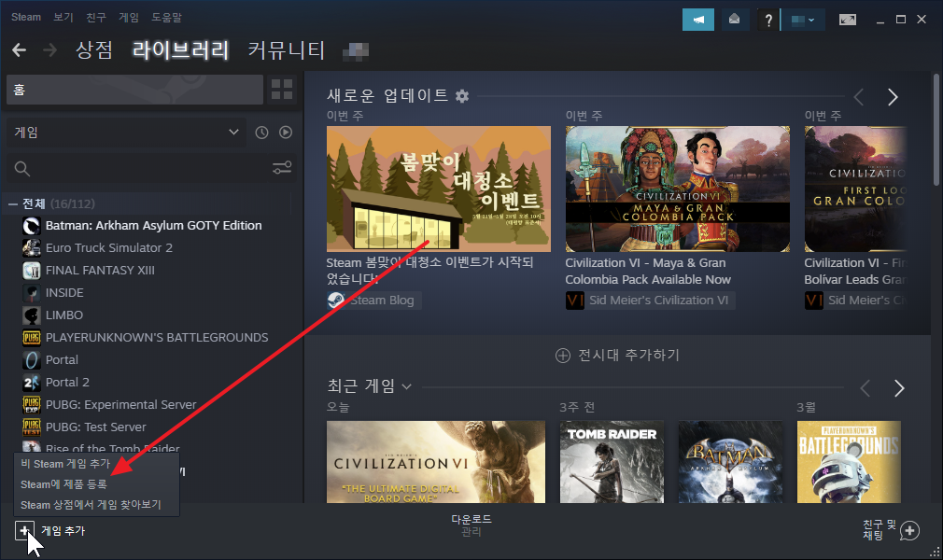Open update settings gear icon

462,95
